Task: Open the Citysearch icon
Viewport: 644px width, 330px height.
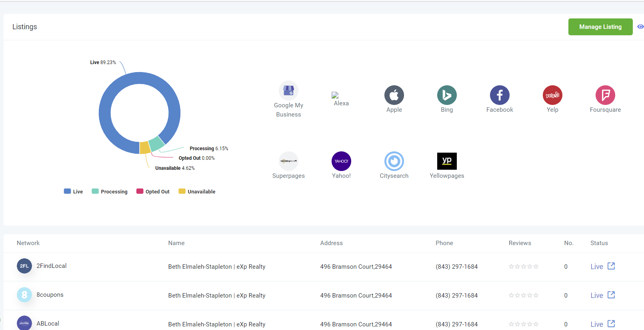Action: coord(394,161)
